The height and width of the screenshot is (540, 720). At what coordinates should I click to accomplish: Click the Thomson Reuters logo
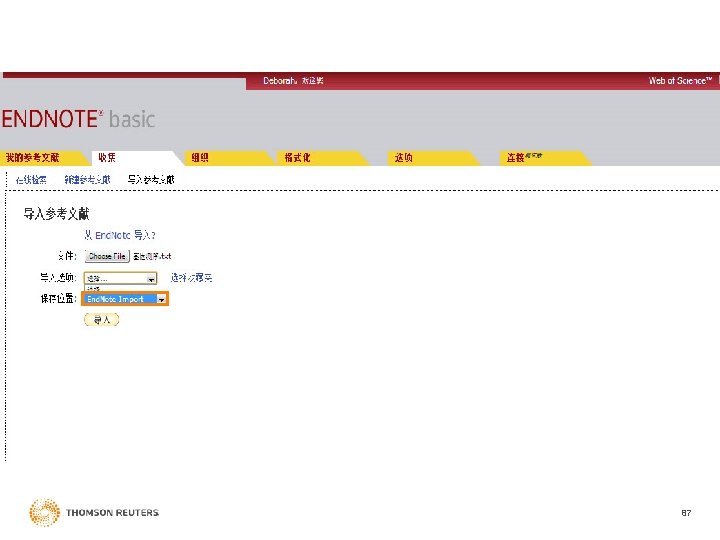(x=94, y=512)
